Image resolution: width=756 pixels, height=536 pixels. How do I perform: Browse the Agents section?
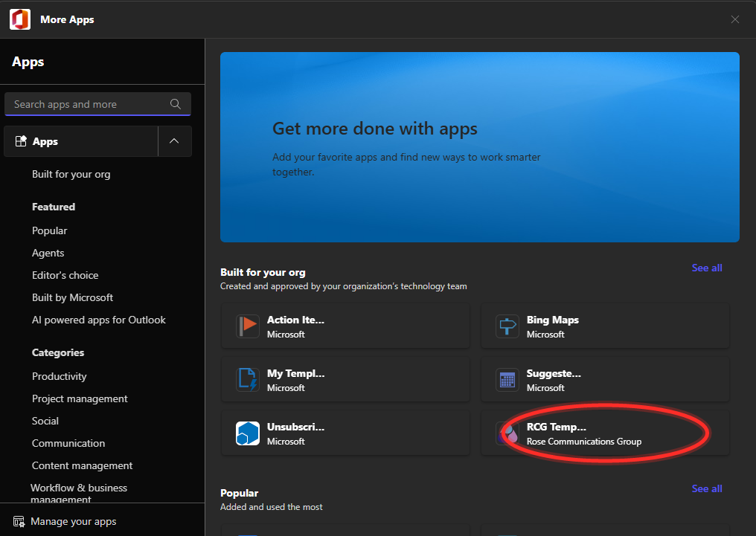[48, 253]
